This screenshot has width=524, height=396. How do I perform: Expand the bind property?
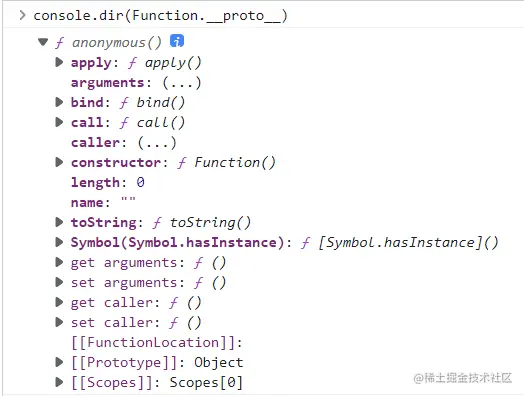pyautogui.click(x=59, y=102)
